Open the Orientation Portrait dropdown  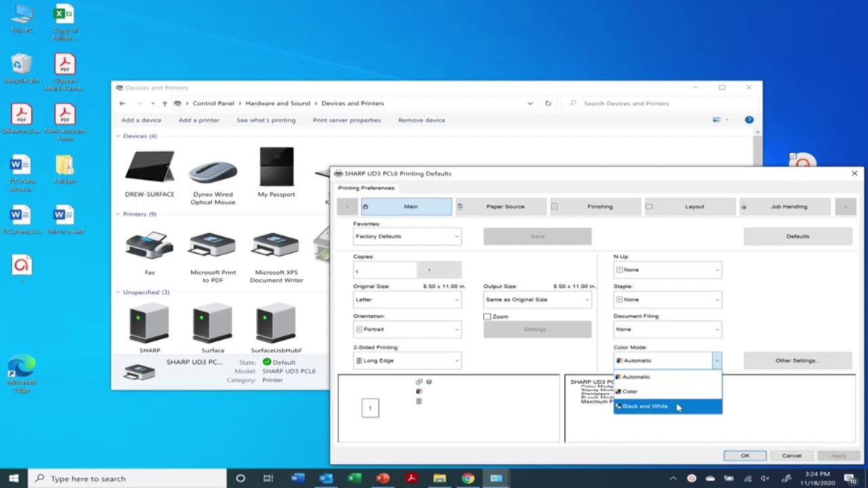point(407,329)
